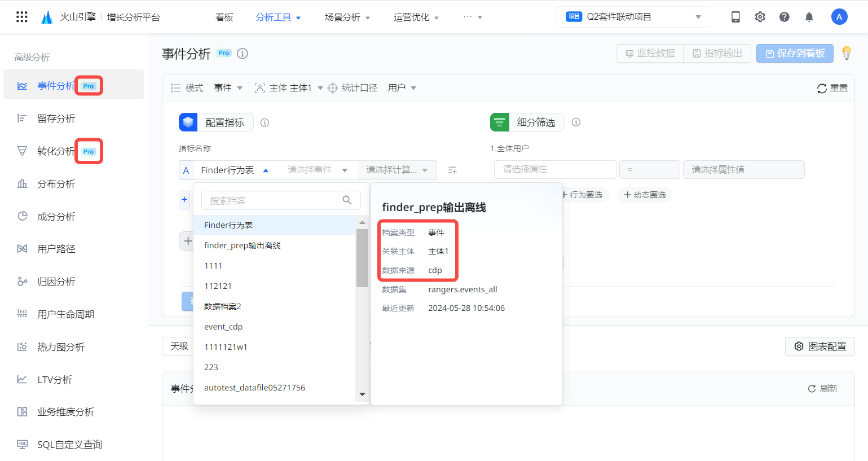Click the 热力图分析 icon in sidebar
The width and height of the screenshot is (868, 461).
click(x=22, y=347)
